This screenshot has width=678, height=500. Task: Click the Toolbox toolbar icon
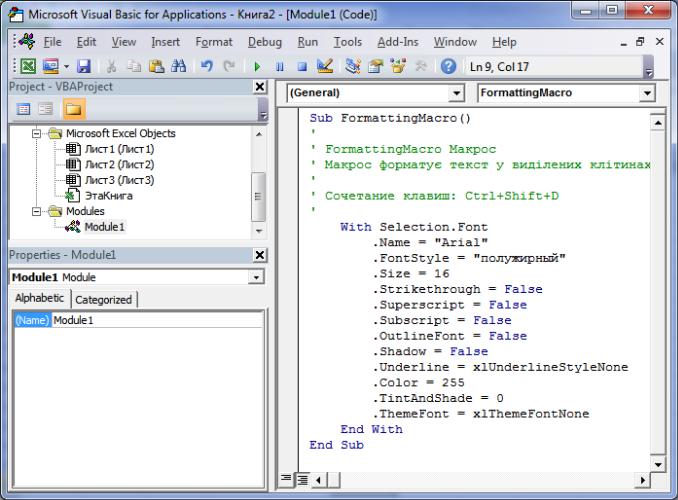tap(420, 66)
